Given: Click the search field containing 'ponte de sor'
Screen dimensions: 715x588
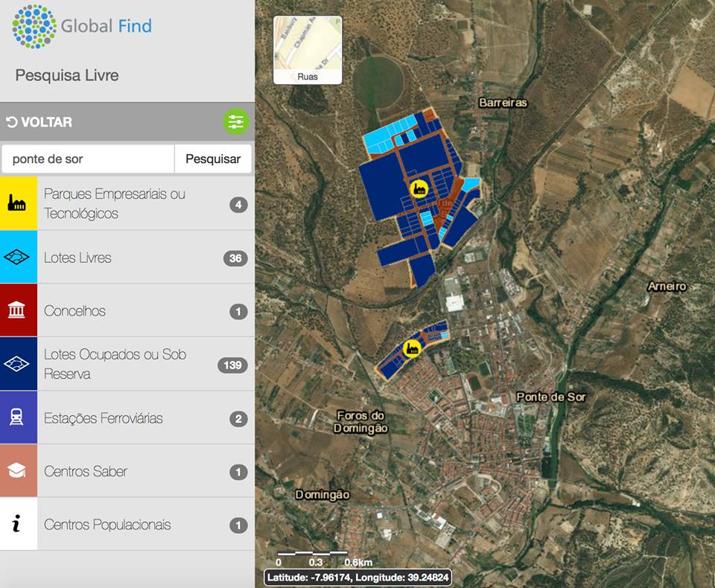Looking at the screenshot, I should 88,159.
